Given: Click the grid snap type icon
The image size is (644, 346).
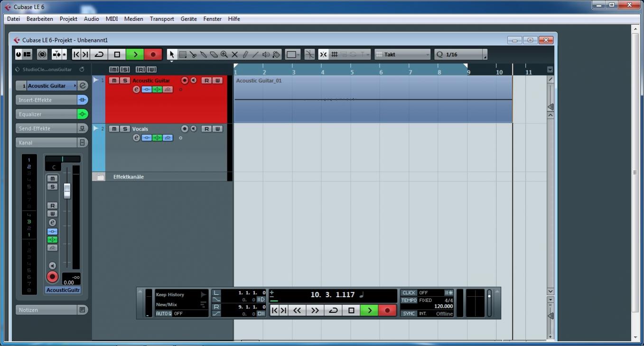Looking at the screenshot, I should [x=334, y=55].
